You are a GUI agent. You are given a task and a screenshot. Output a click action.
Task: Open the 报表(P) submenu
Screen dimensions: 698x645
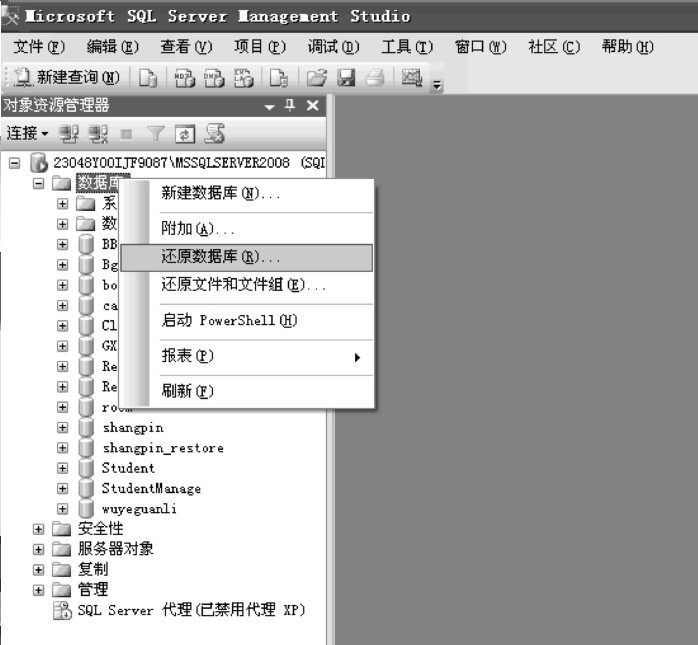(x=247, y=356)
